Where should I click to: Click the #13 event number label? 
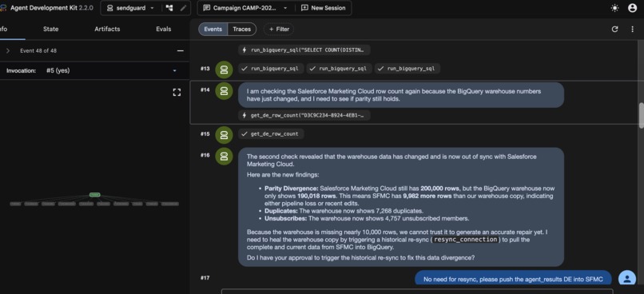pyautogui.click(x=205, y=68)
